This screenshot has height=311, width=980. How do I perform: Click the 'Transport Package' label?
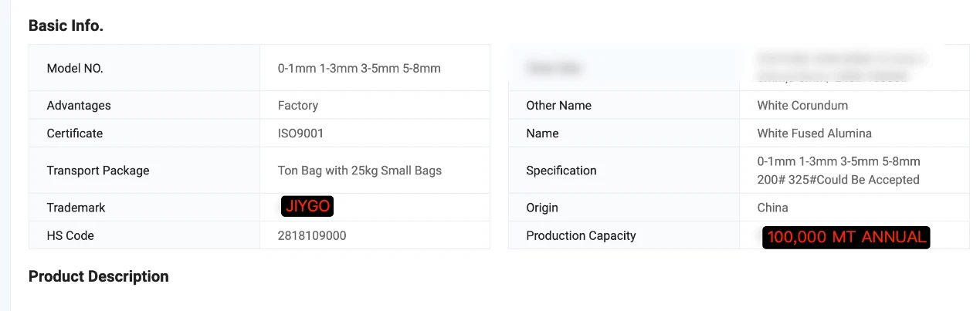[x=98, y=170]
